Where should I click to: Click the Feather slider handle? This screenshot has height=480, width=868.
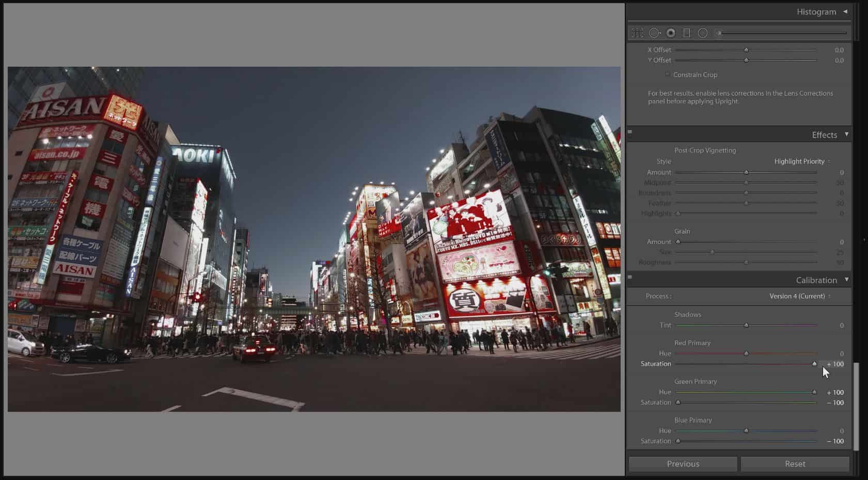746,204
